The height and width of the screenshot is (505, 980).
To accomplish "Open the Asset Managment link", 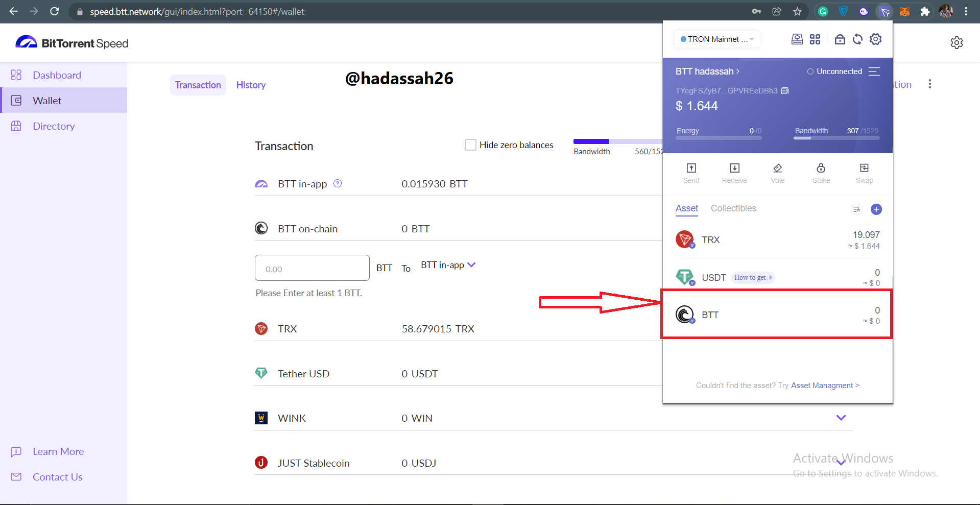I will coord(825,386).
